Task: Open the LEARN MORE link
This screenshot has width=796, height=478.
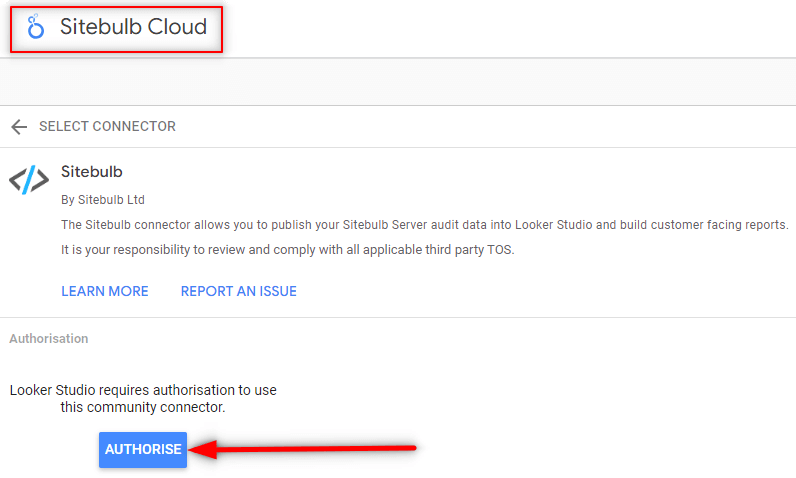Action: [x=105, y=291]
